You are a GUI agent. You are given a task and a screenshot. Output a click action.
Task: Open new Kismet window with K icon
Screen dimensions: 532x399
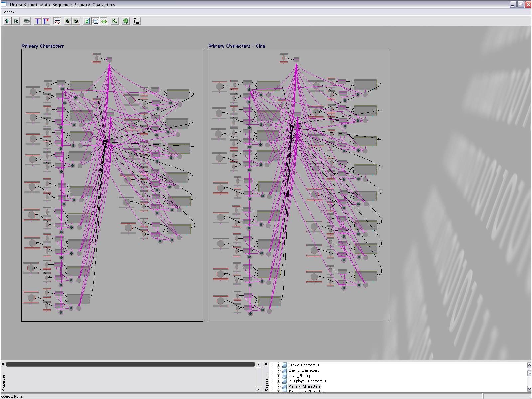[115, 21]
